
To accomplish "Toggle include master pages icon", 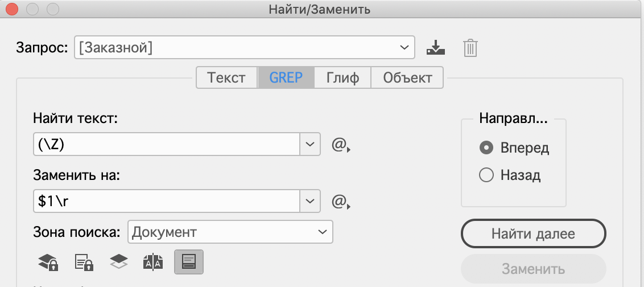I will (x=154, y=261).
